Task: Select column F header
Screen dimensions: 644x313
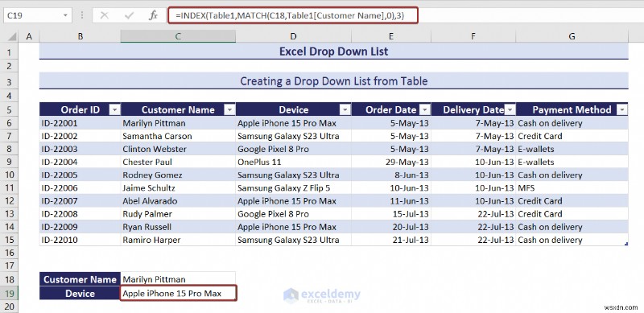Action: click(473, 36)
